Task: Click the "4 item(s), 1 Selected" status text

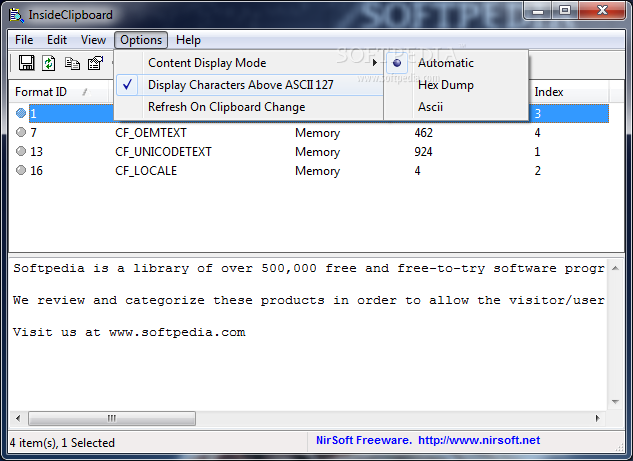Action: (x=62, y=443)
